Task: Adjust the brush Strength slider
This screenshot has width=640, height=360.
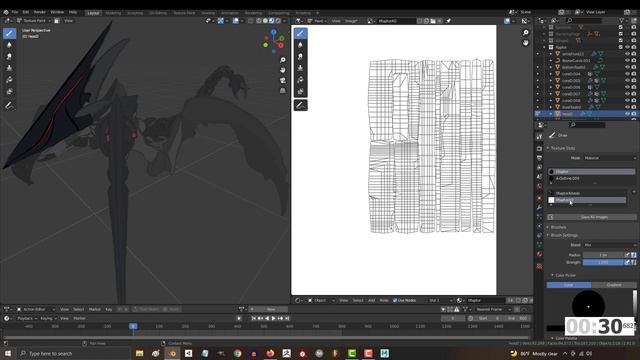Action: 603,262
